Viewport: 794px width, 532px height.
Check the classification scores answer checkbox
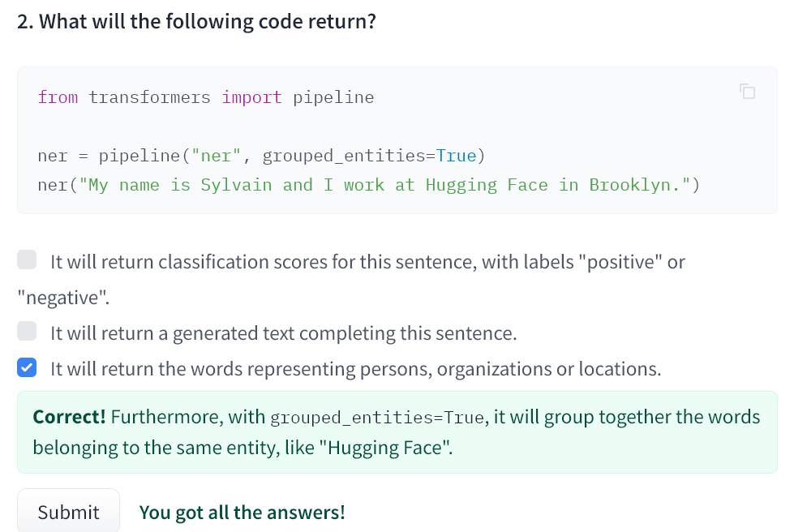[28, 260]
